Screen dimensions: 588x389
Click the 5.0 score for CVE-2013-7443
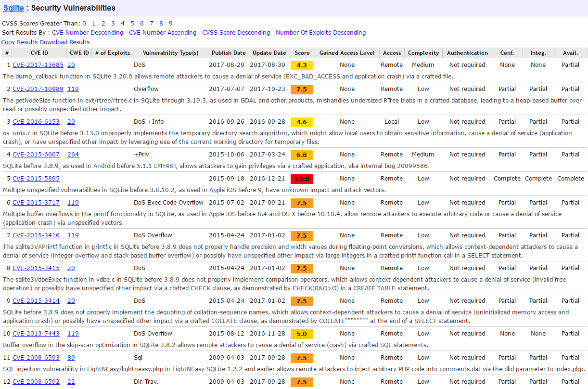click(x=302, y=334)
